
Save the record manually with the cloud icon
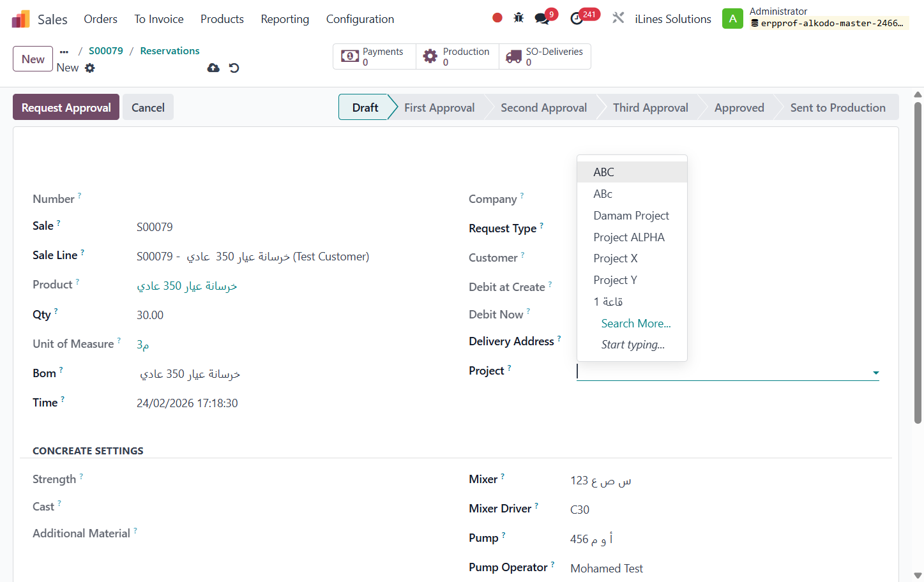pos(213,68)
